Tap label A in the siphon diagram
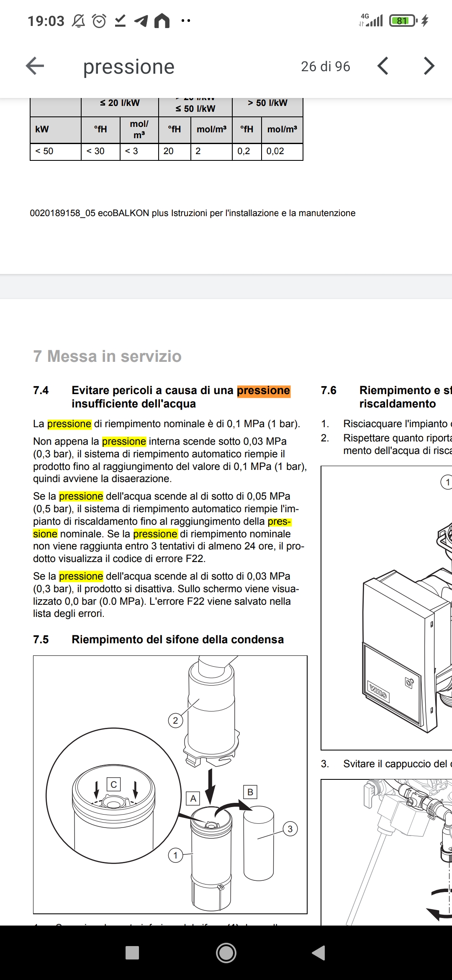The width and height of the screenshot is (452, 980). 193,799
